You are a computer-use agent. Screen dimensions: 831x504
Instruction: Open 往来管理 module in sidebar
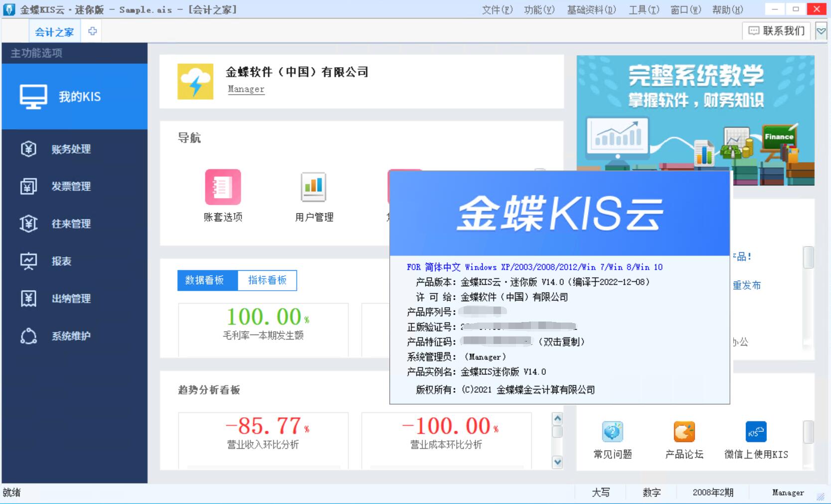74,224
